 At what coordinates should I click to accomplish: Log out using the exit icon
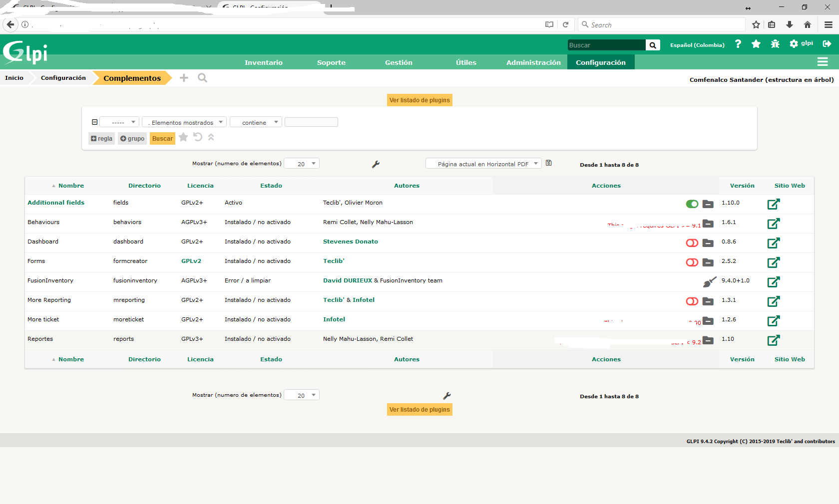click(828, 44)
